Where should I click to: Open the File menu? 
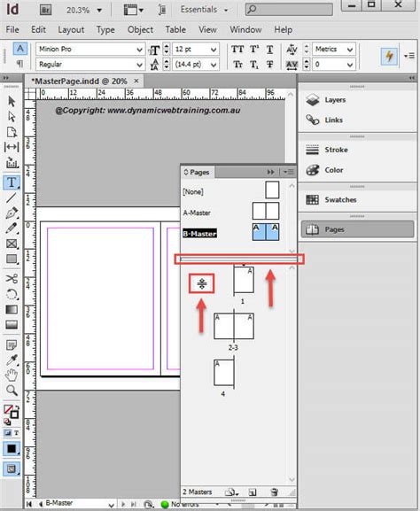[x=12, y=29]
